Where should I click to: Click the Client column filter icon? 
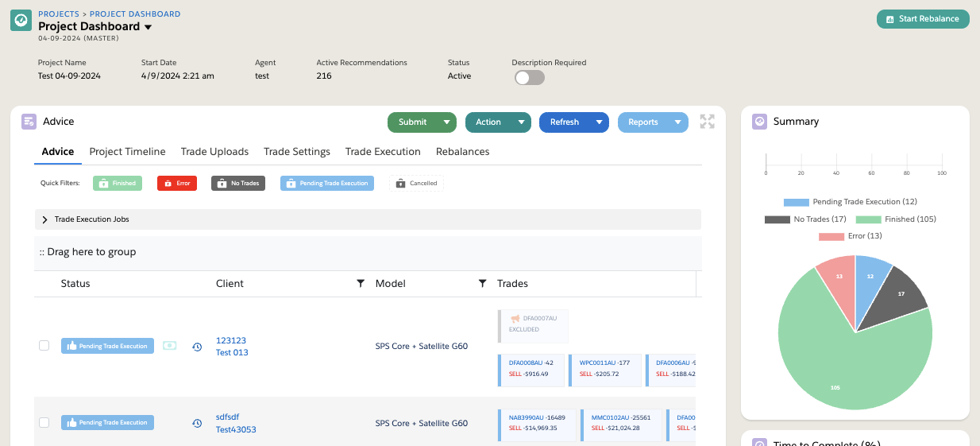360,284
